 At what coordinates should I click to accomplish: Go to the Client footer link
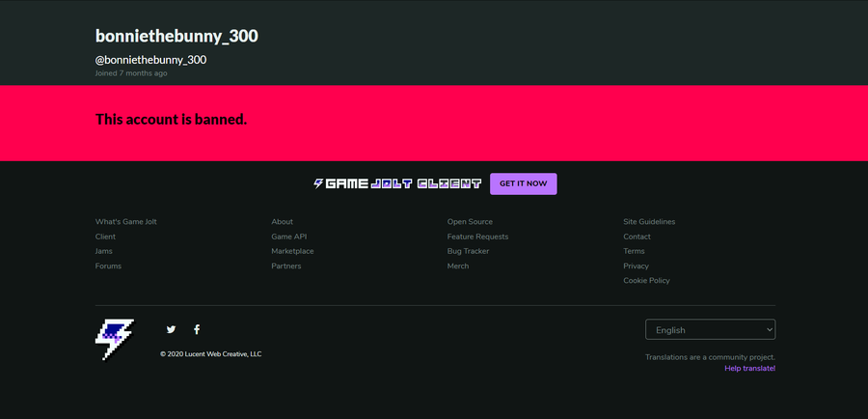click(x=105, y=237)
